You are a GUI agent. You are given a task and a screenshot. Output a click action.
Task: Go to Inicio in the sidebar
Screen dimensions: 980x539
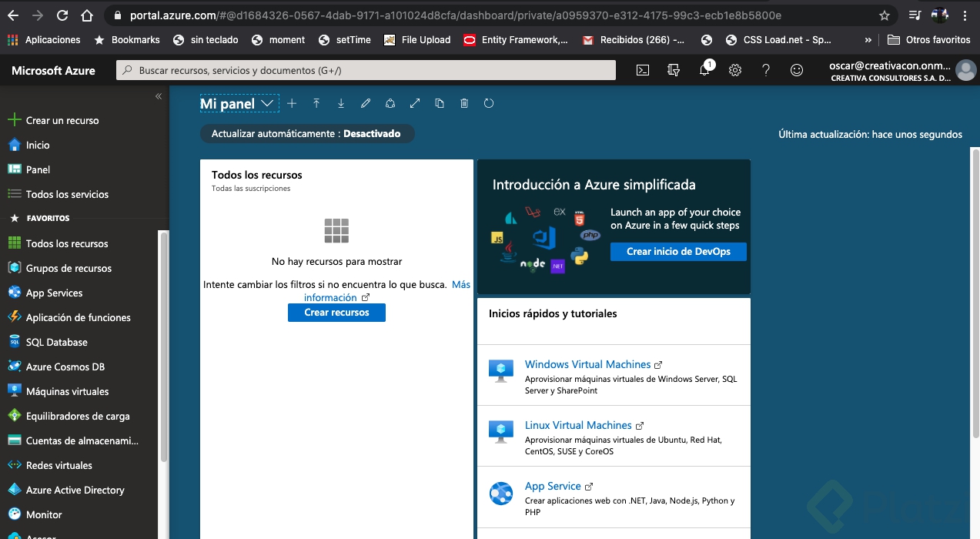pyautogui.click(x=38, y=145)
